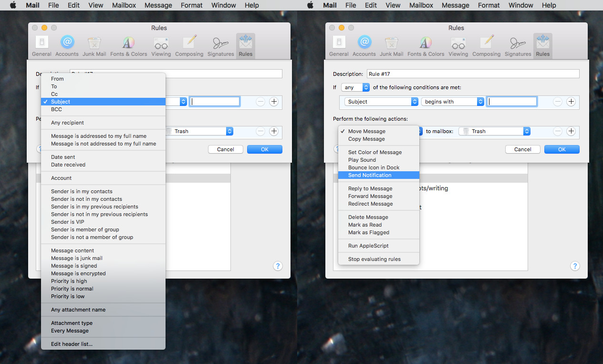The height and width of the screenshot is (364, 603).
Task: Open General preferences in left Rules window
Action: point(42,46)
